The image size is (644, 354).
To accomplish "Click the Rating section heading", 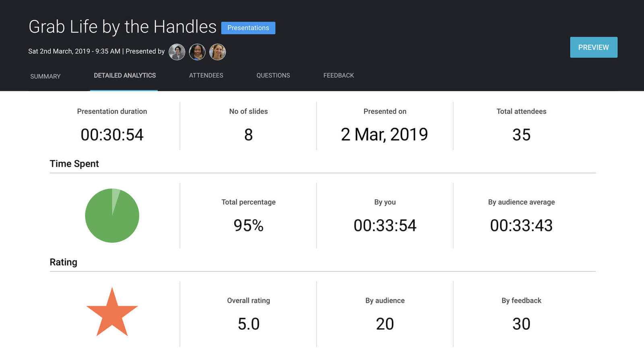I will (63, 262).
